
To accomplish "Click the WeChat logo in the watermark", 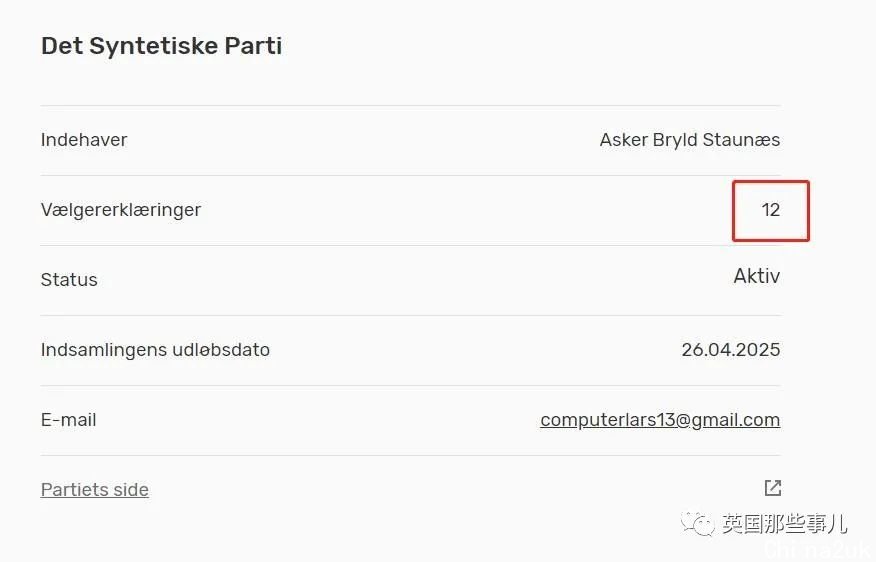I will [x=697, y=524].
